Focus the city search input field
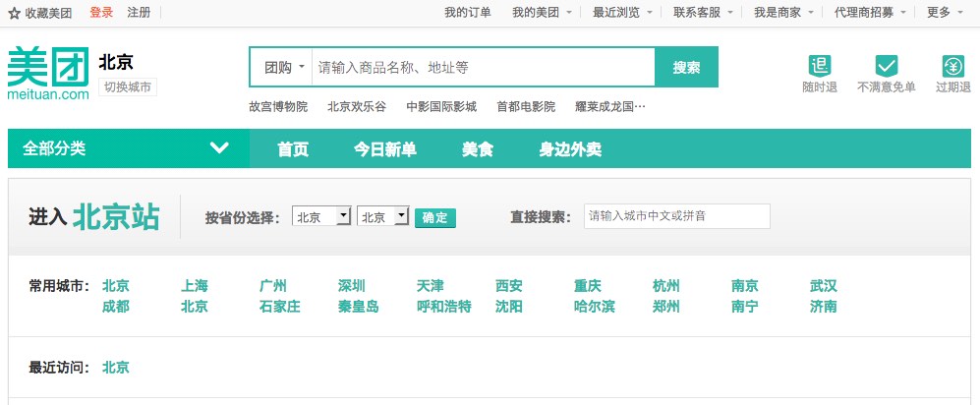 [677, 216]
